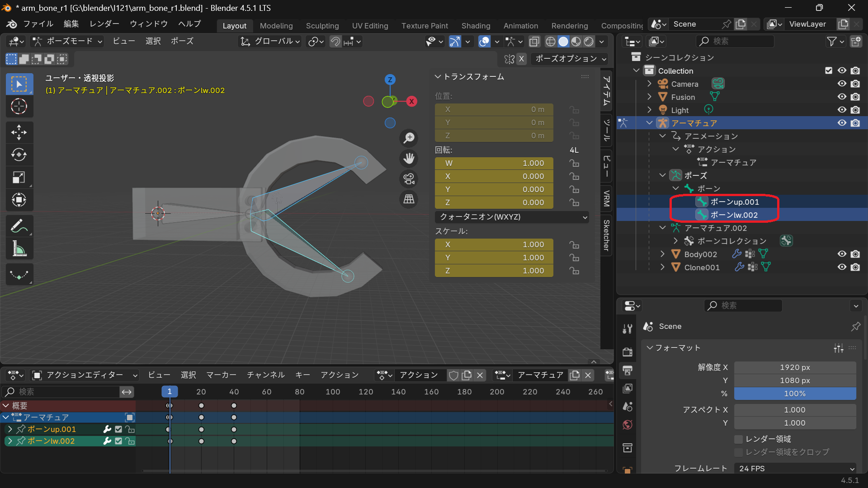Viewport: 868px width, 488px height.
Task: Switch to the Sculpting workspace tab
Action: click(x=322, y=26)
